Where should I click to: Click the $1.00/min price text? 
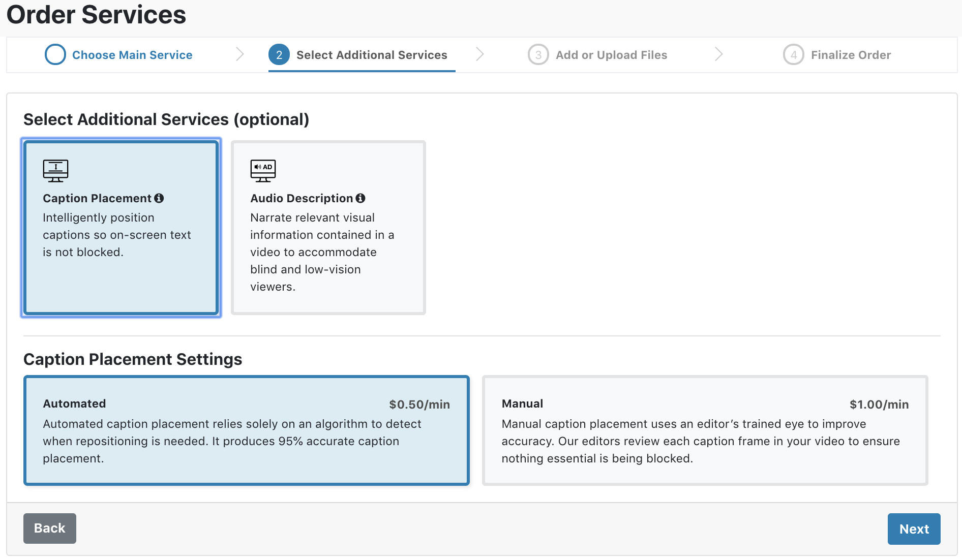[x=879, y=405]
